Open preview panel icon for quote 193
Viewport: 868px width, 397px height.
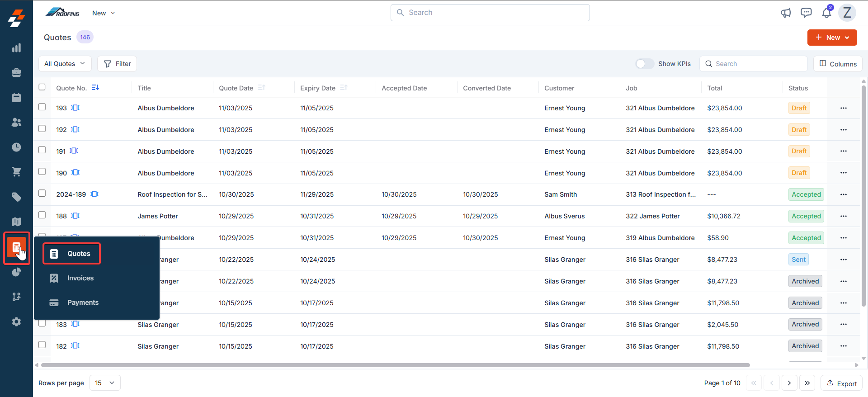(75, 108)
